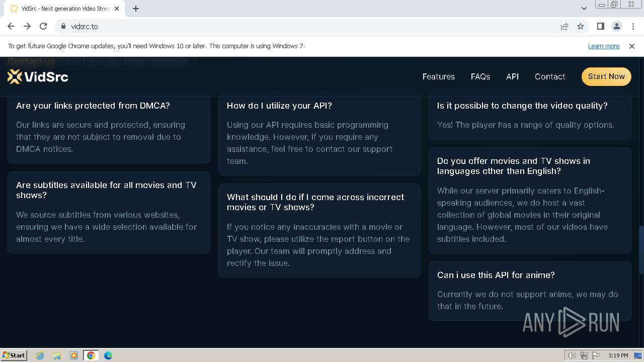This screenshot has height=362, width=644.
Task: Open the Windows Start menu
Action: coord(14,355)
